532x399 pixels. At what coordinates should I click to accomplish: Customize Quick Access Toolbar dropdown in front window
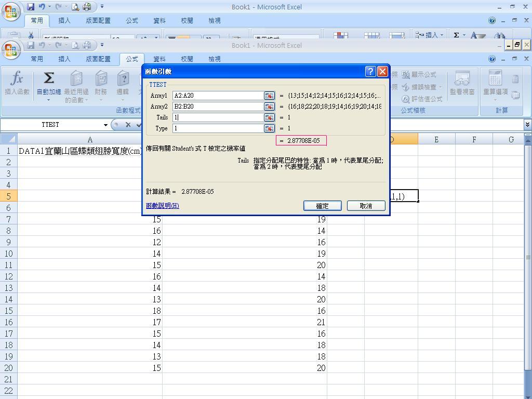pos(102,45)
